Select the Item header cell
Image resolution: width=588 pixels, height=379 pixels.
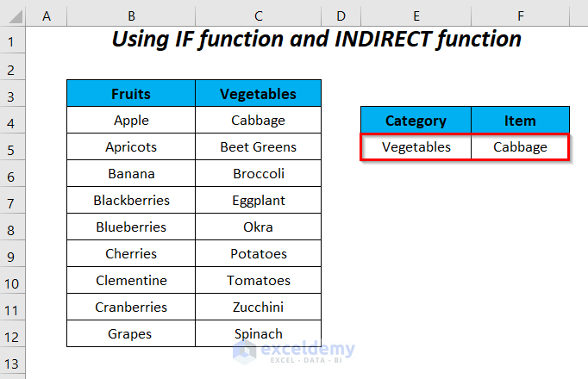(x=520, y=121)
